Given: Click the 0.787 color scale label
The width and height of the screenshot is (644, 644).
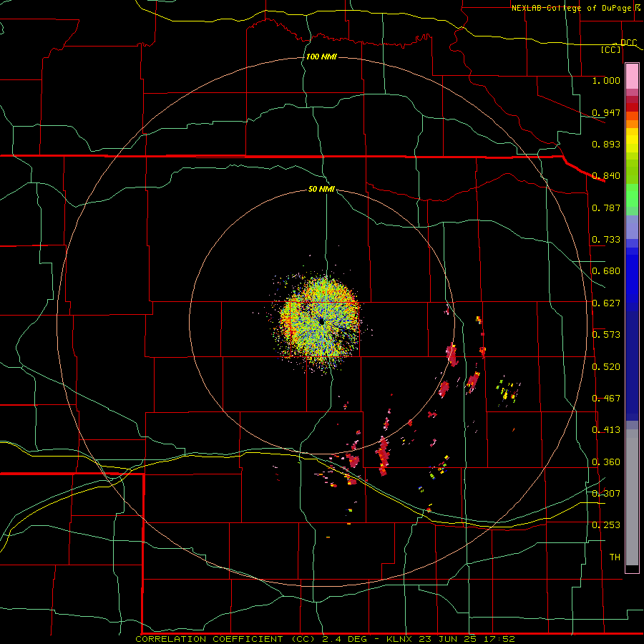Looking at the screenshot, I should pos(606,208).
